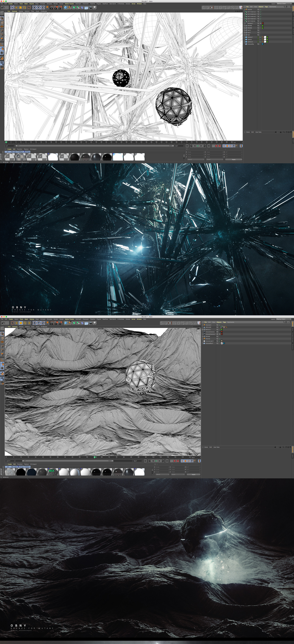Open Cameras viewport menu in 04.c4d

pyautogui.click(x=15, y=11)
